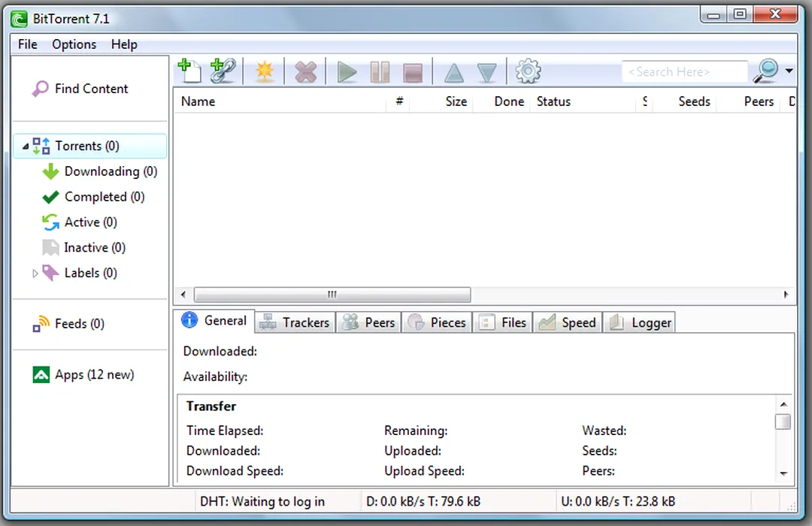Open Preferences with the gear icon
812x526 pixels.
click(x=528, y=72)
